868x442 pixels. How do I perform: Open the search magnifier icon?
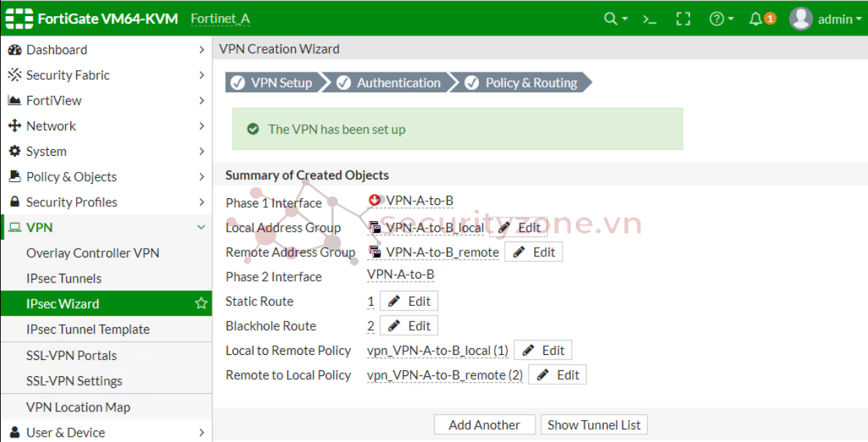pyautogui.click(x=610, y=19)
